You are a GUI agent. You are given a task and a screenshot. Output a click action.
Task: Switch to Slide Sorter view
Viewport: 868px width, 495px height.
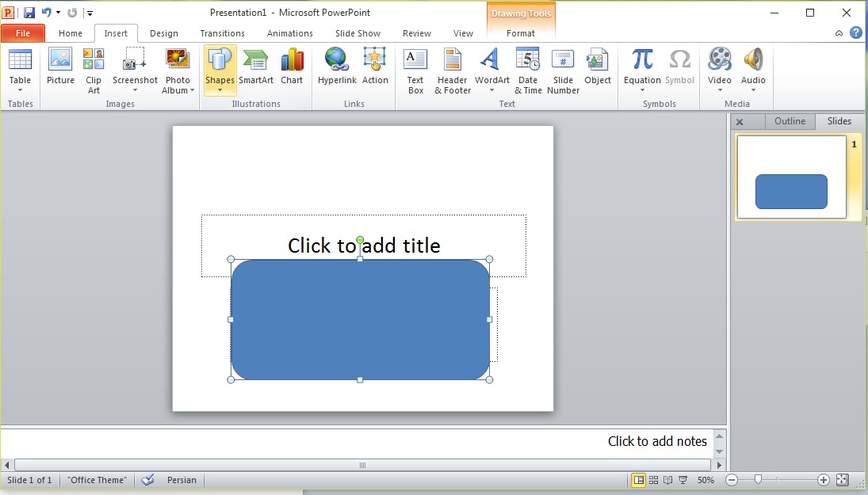coord(653,480)
